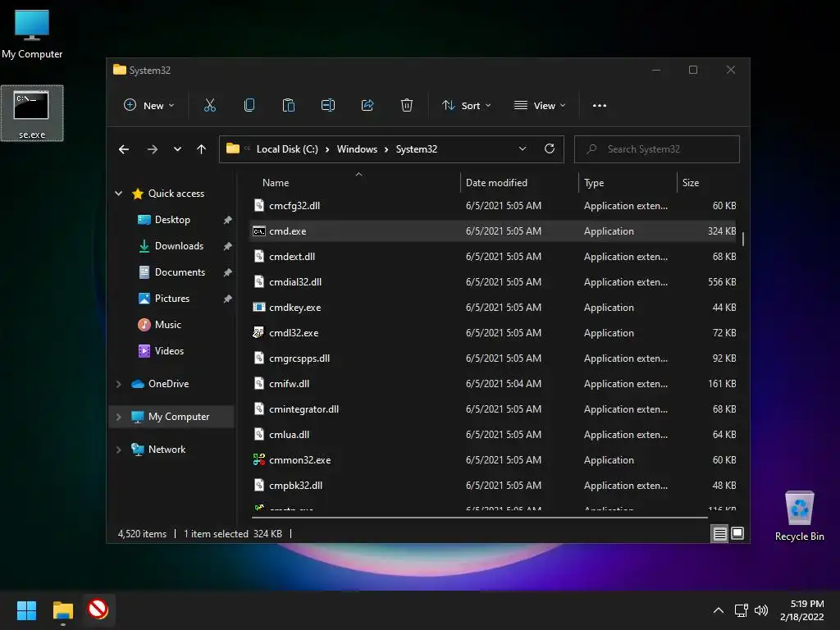This screenshot has width=840, height=630.
Task: Click Local Disk (C:) in address path
Action: [x=287, y=149]
